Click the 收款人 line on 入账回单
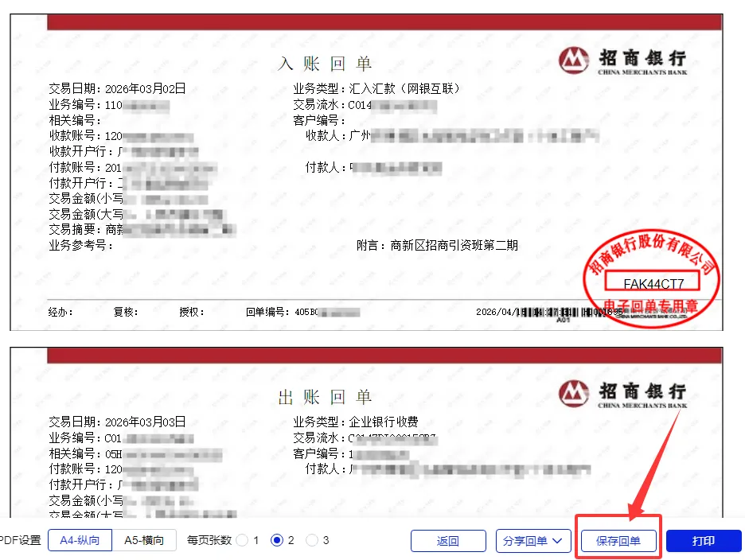Screen dimensions: 745x560 click(452, 136)
